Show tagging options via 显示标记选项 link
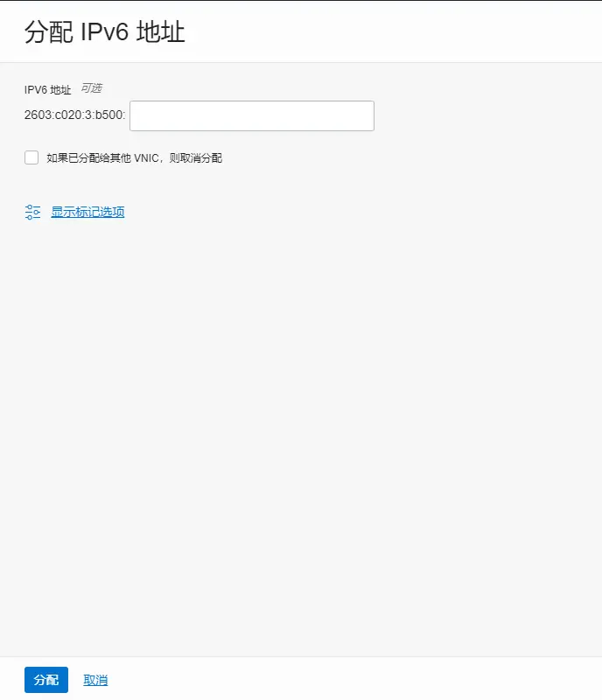 pos(87,212)
